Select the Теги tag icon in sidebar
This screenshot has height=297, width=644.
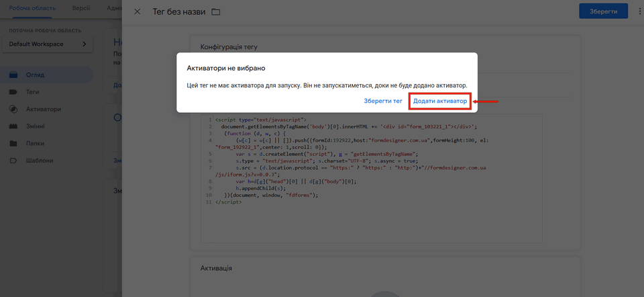pos(13,91)
